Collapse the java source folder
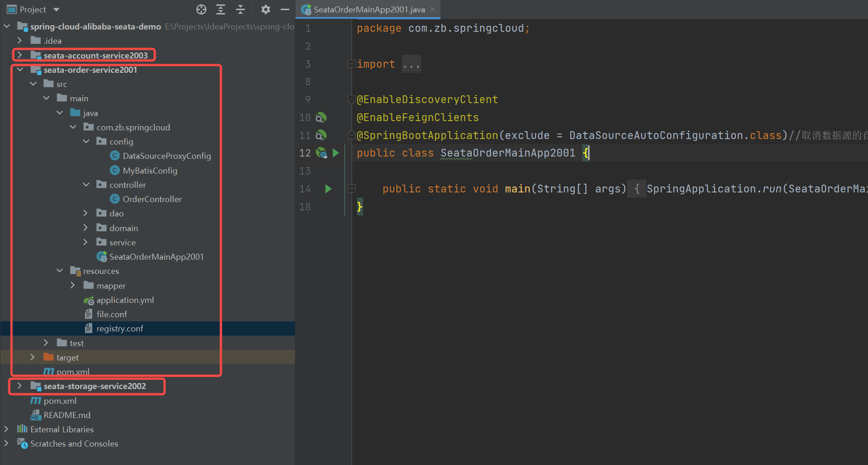The height and width of the screenshot is (465, 868). tap(60, 113)
